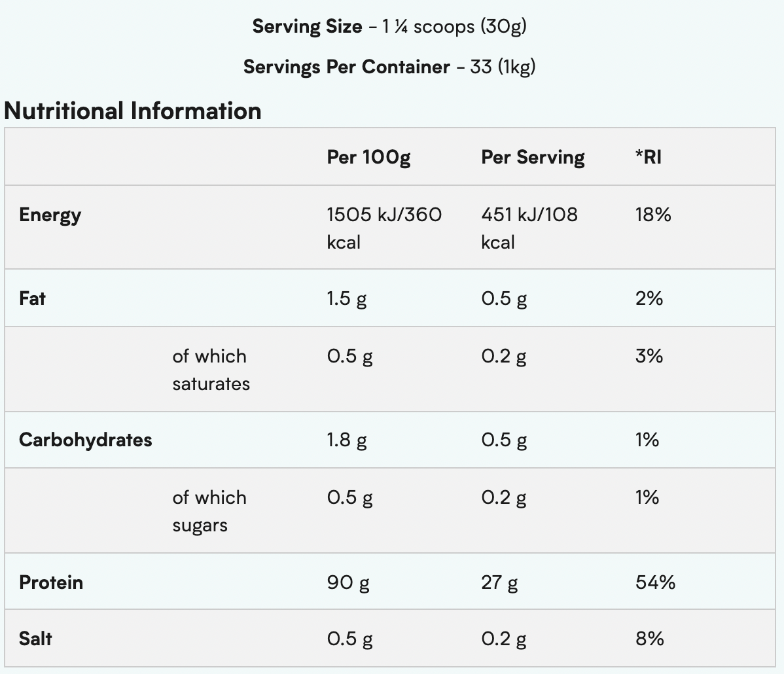Click the 54% protein RI value

[x=655, y=582]
